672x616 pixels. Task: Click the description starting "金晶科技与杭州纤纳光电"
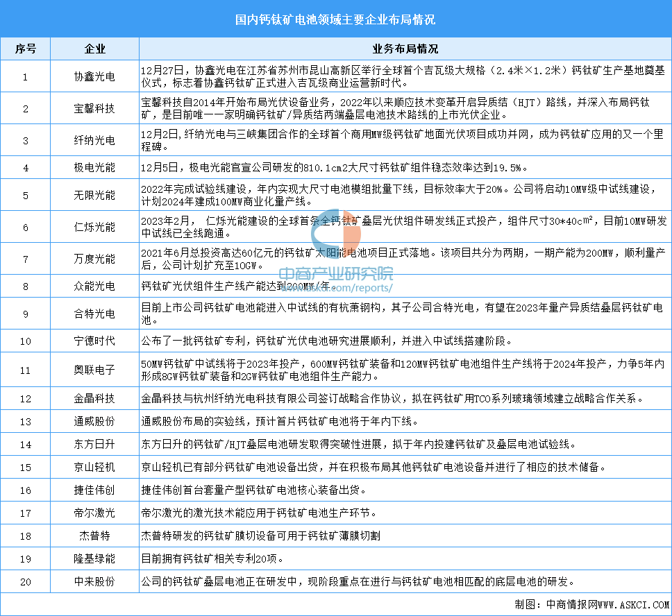coord(392,399)
